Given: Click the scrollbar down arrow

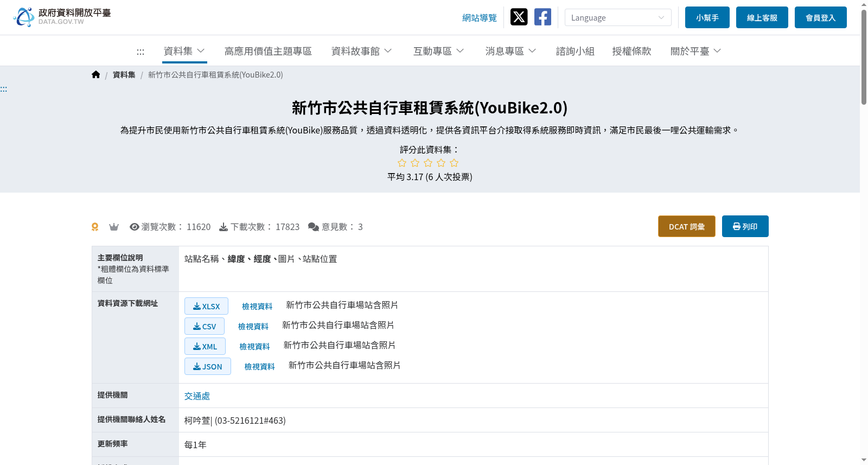Looking at the screenshot, I should 864,460.
